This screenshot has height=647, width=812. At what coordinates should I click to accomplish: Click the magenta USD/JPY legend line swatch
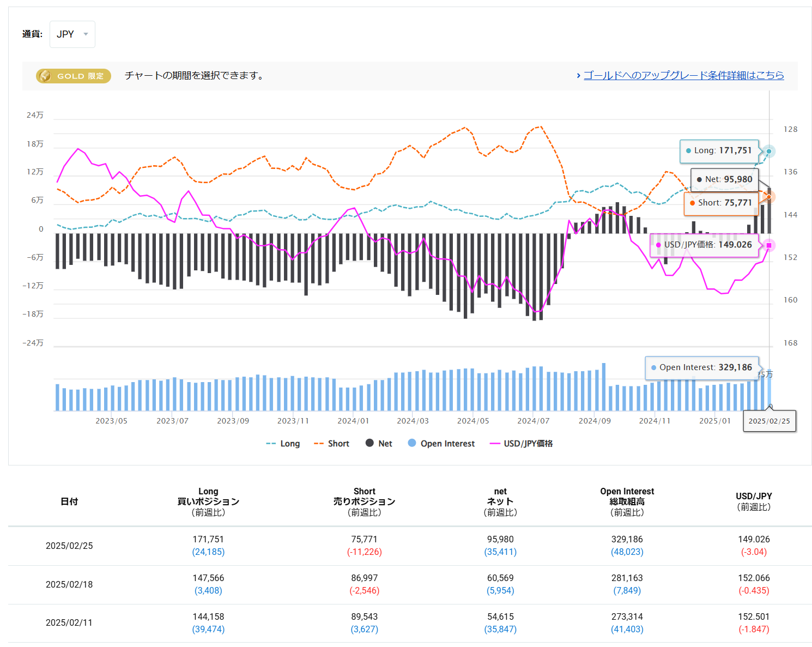click(x=495, y=444)
